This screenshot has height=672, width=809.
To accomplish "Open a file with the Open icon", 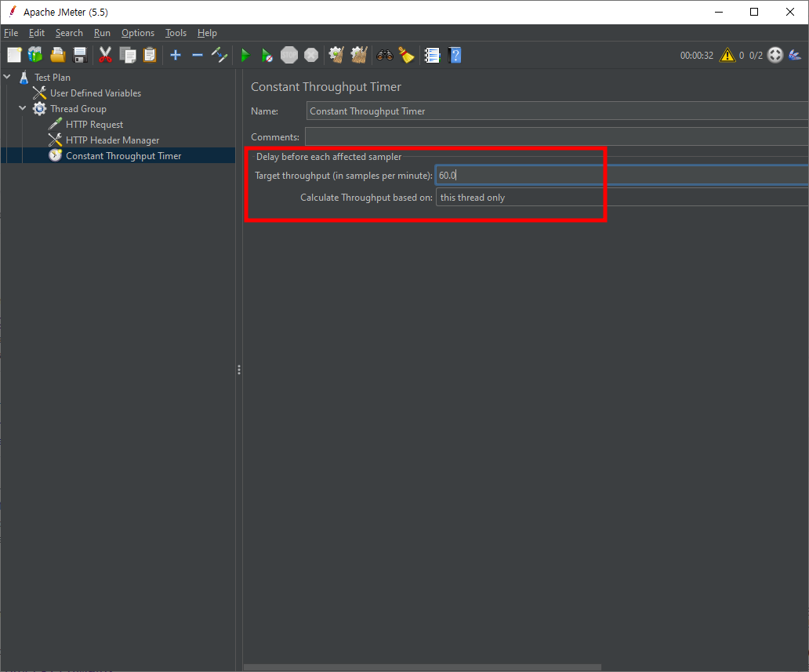I will [x=58, y=55].
